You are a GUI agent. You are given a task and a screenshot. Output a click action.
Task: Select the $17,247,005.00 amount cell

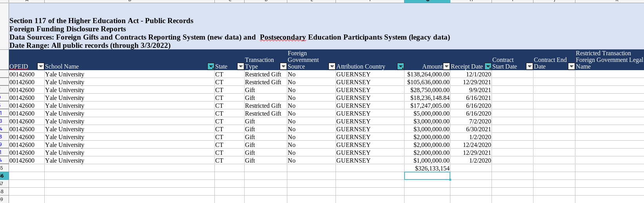click(427, 105)
